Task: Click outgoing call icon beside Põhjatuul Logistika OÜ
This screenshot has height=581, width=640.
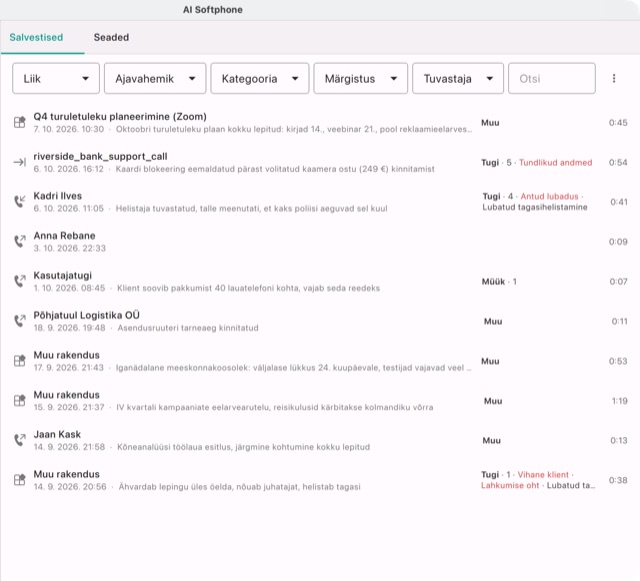Action: pos(20,321)
